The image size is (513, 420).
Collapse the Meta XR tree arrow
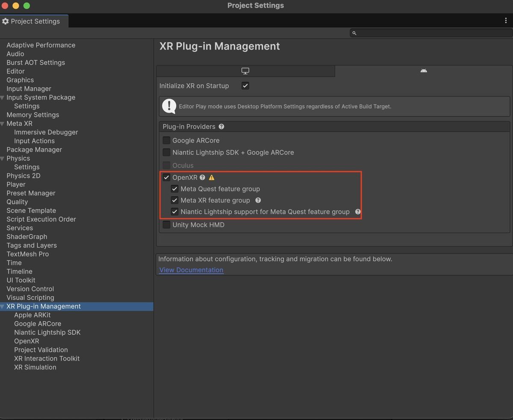[x=3, y=124]
